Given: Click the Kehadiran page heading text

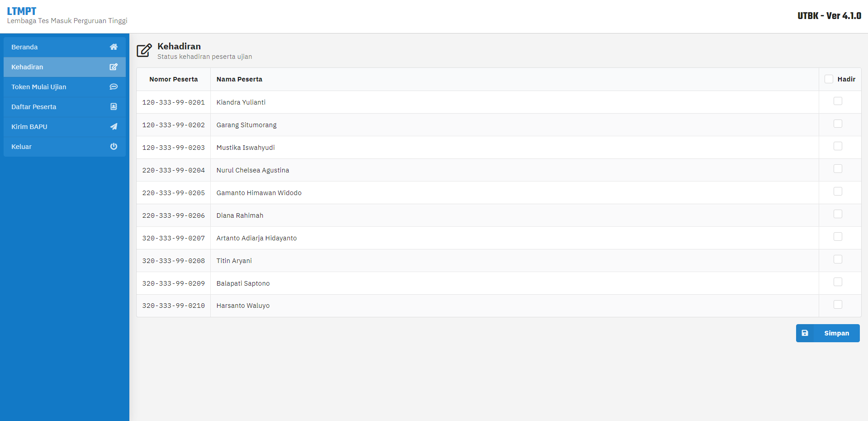Looking at the screenshot, I should coord(179,46).
